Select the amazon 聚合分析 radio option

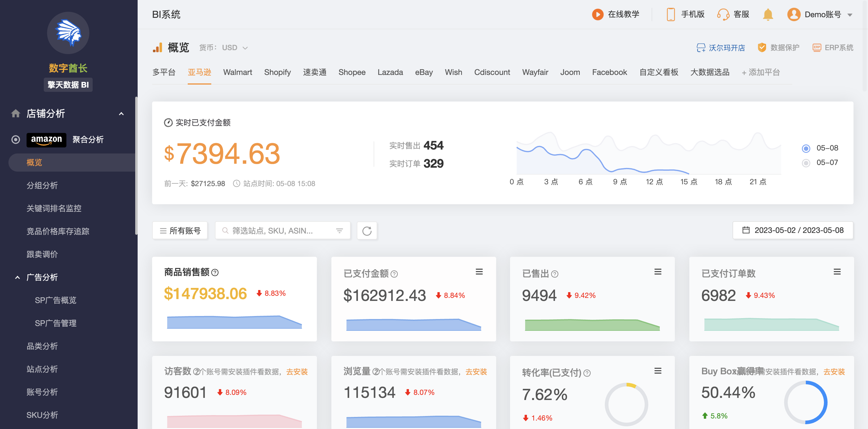15,140
